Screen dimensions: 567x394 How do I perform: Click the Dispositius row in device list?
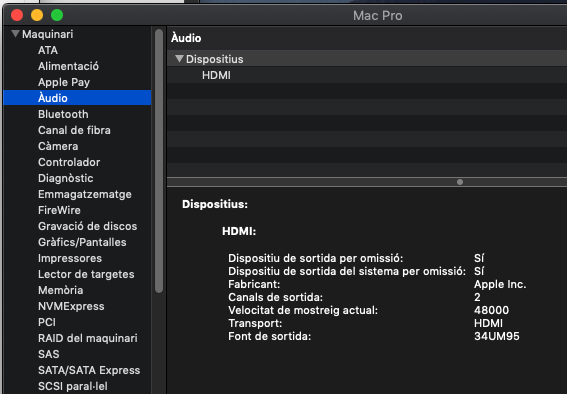(x=367, y=59)
